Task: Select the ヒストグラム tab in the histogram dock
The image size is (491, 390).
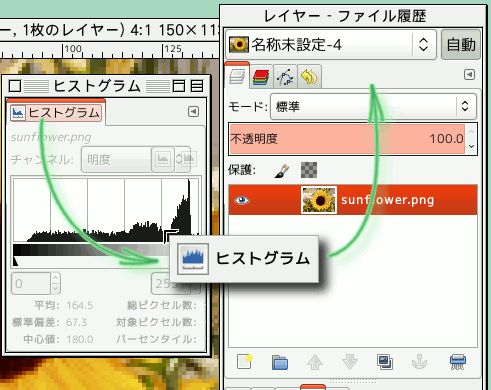Action: [56, 113]
